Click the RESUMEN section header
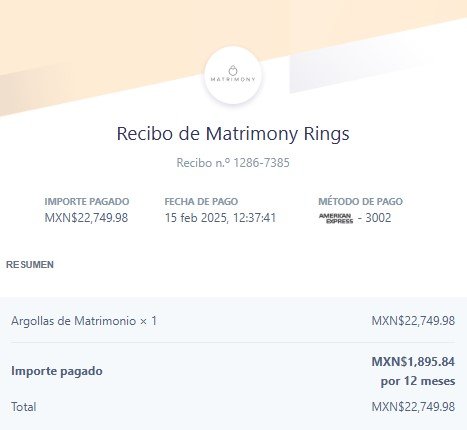Screen dimensions: 467x430 click(30, 265)
